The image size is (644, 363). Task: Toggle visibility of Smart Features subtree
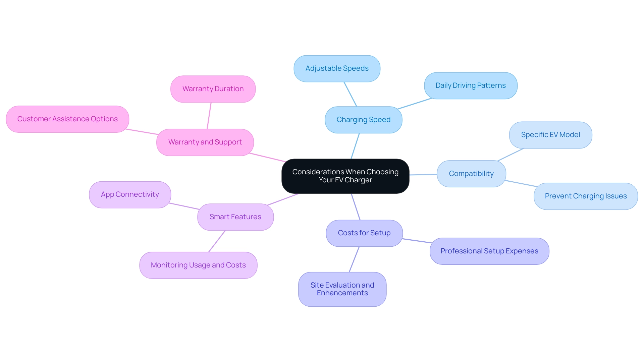235,217
